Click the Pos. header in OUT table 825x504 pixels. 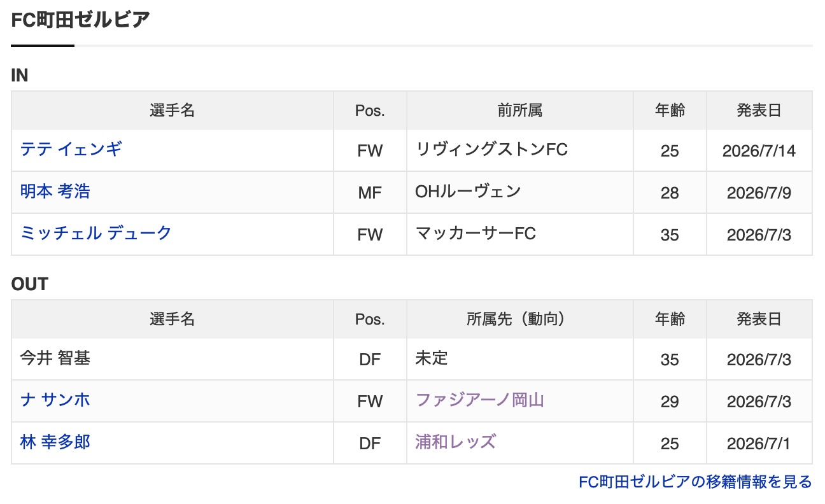tap(370, 319)
